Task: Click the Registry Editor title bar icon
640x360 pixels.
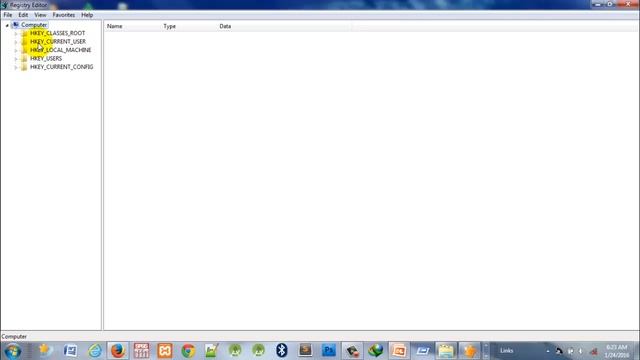Action: (x=4, y=5)
